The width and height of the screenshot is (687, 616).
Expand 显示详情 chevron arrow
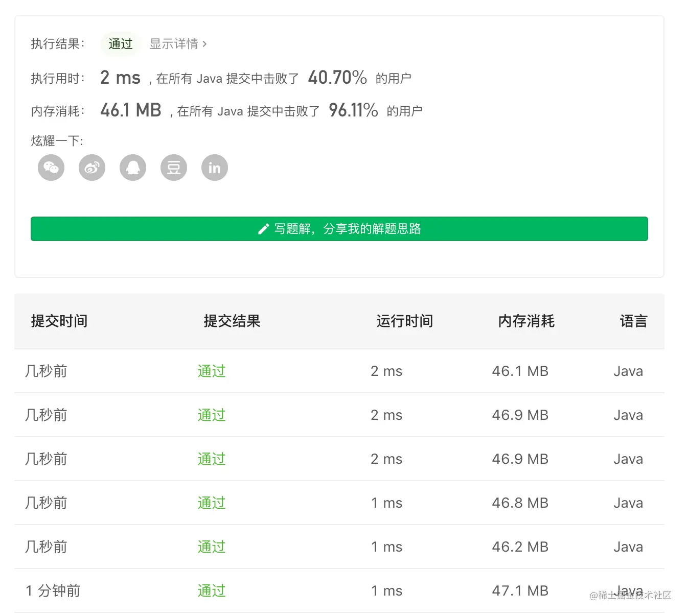(x=204, y=44)
